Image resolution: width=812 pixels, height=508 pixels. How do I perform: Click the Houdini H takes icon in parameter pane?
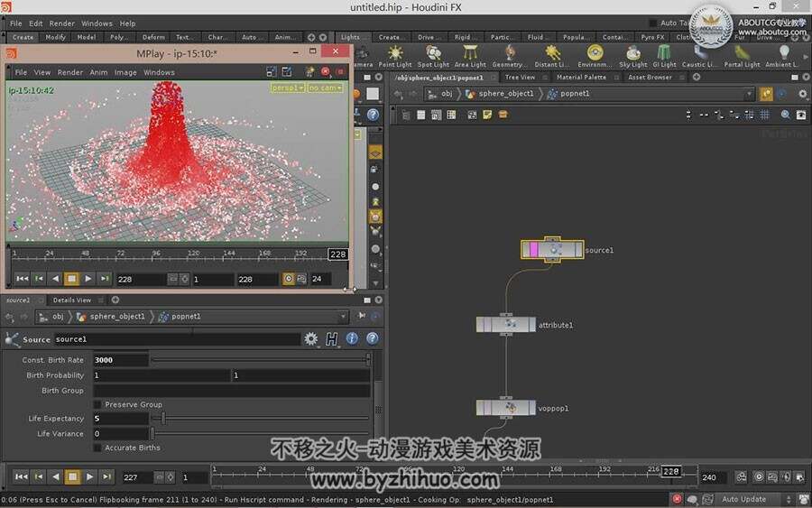pyautogui.click(x=331, y=339)
